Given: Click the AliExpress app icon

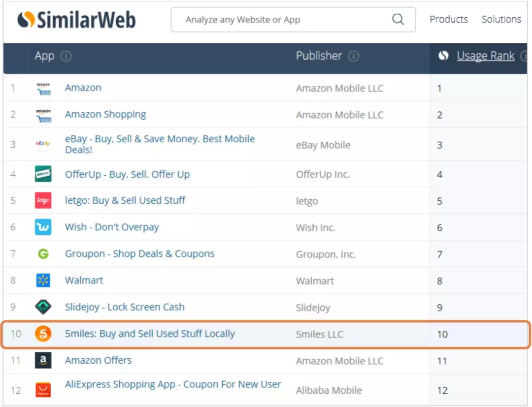Looking at the screenshot, I should (43, 390).
